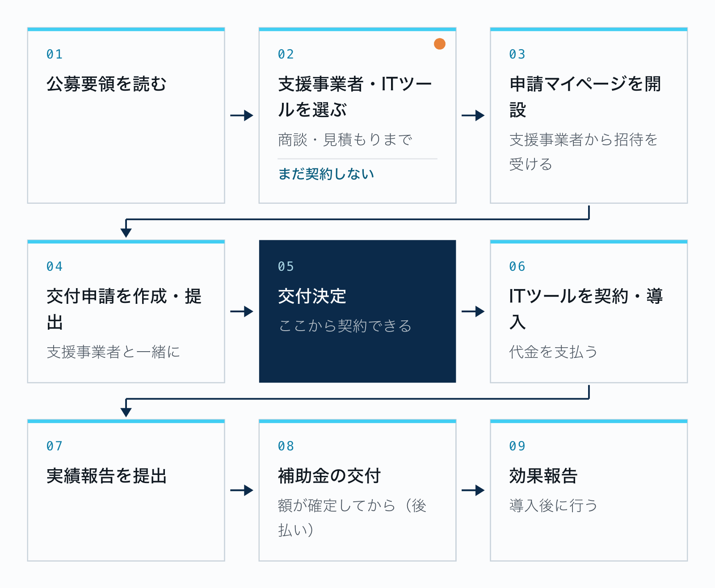
Task: Select the 補助金の交付 heading
Action: pos(329,476)
